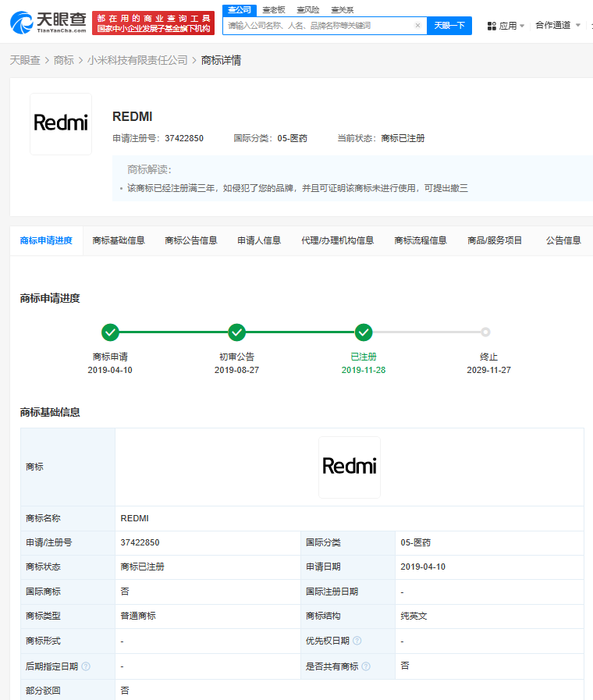Click the 商标申请进度 section heading

50,298
